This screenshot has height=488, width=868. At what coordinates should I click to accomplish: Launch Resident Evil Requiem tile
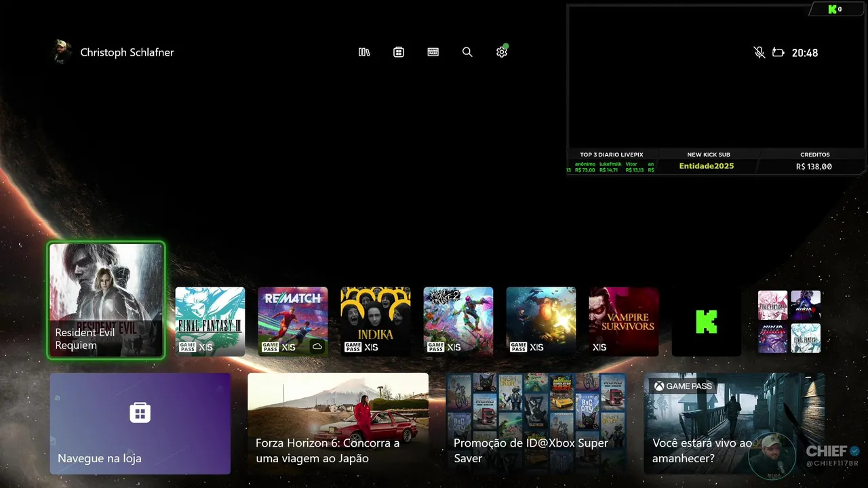[x=106, y=300]
